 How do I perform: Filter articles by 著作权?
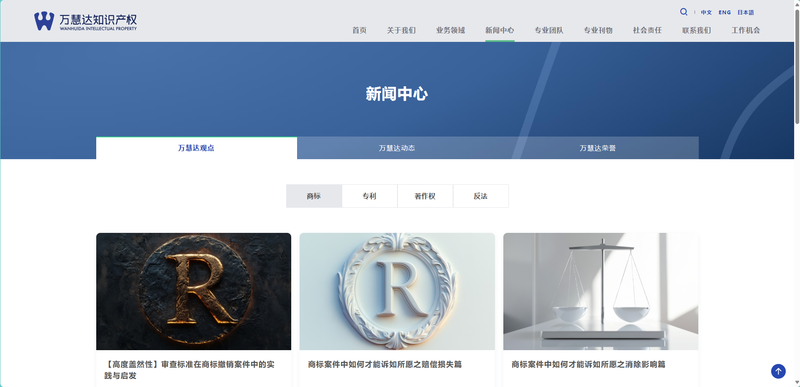pos(425,196)
